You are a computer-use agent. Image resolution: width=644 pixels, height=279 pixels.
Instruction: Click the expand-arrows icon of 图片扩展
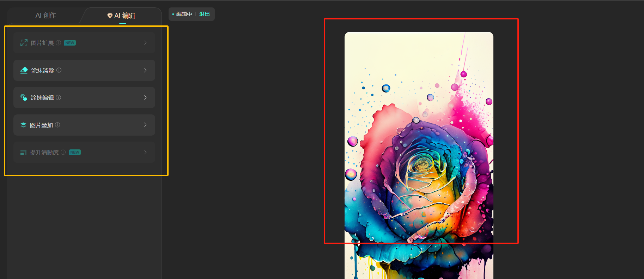click(24, 43)
